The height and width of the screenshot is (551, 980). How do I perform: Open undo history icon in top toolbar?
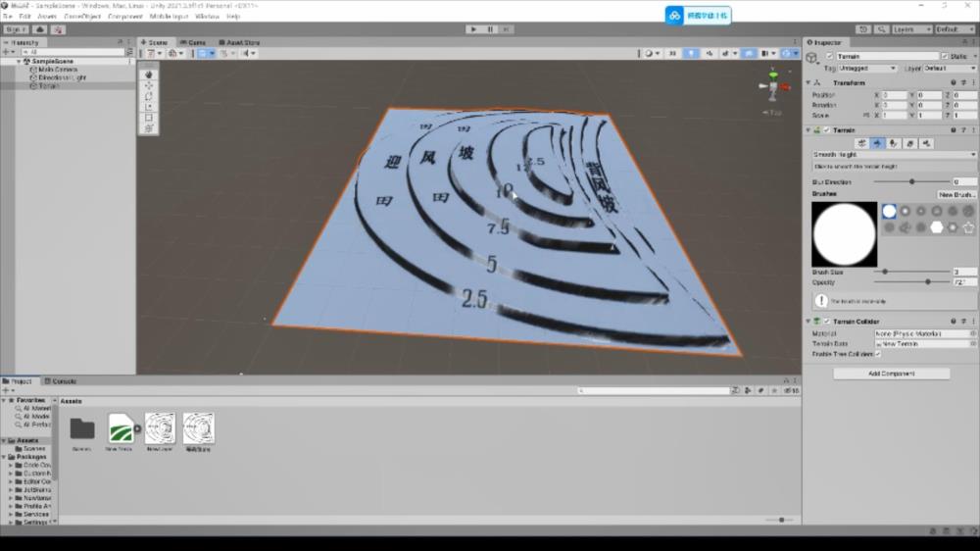tap(863, 29)
